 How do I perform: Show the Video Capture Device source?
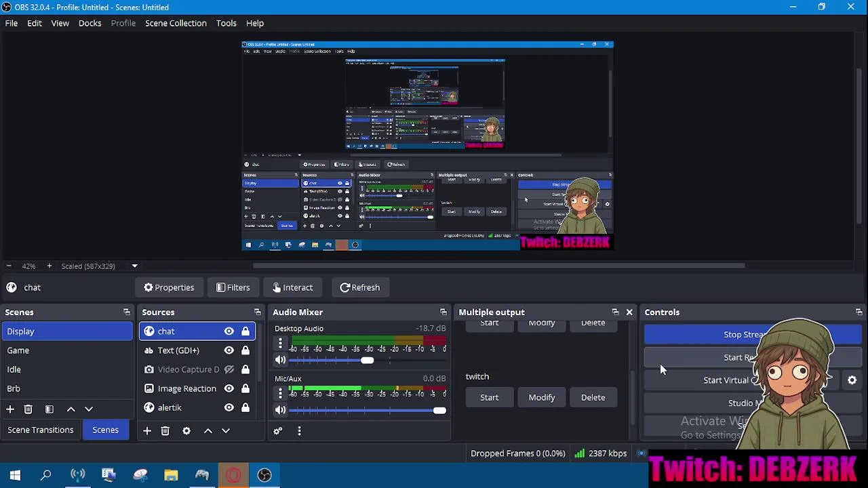[x=229, y=369]
